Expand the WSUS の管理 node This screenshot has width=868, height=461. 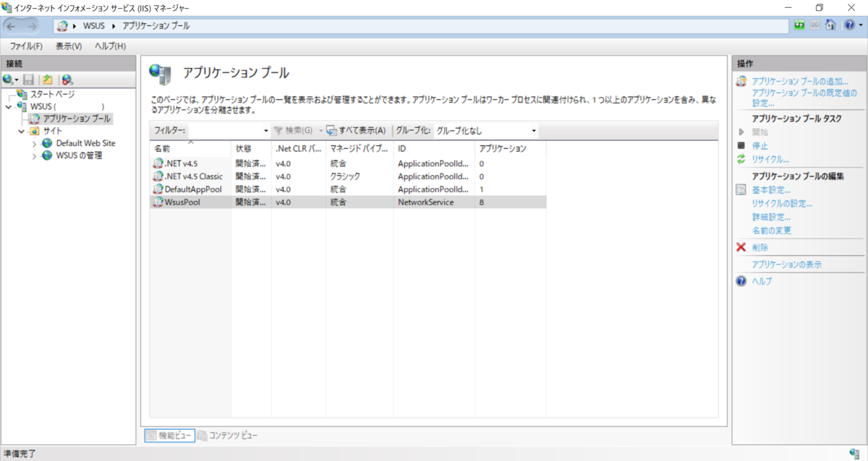click(x=34, y=156)
